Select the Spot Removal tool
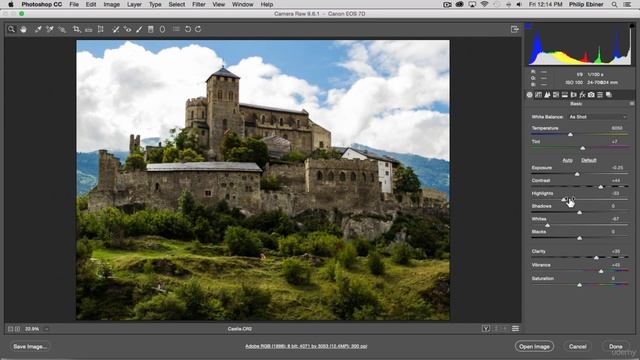640x360 pixels. coord(116,29)
